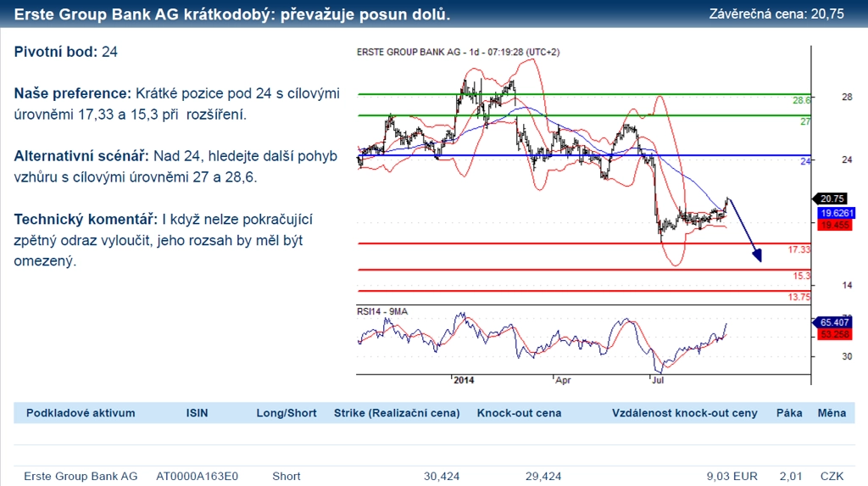Image resolution: width=868 pixels, height=486 pixels.
Task: Click the 'Podkladové aktivum' column header
Action: tap(81, 413)
